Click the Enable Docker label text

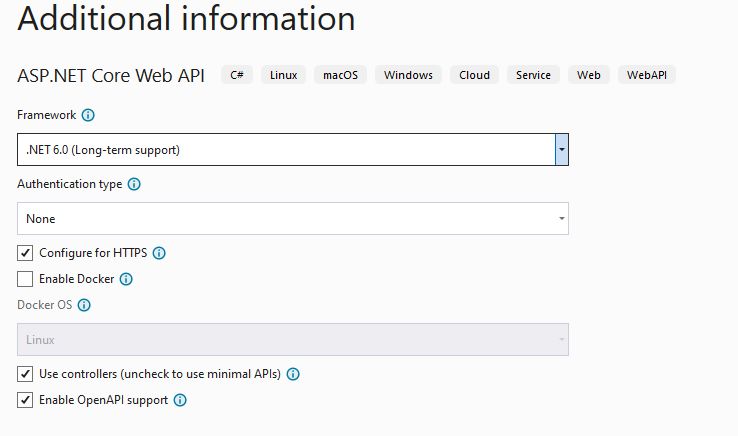point(77,279)
